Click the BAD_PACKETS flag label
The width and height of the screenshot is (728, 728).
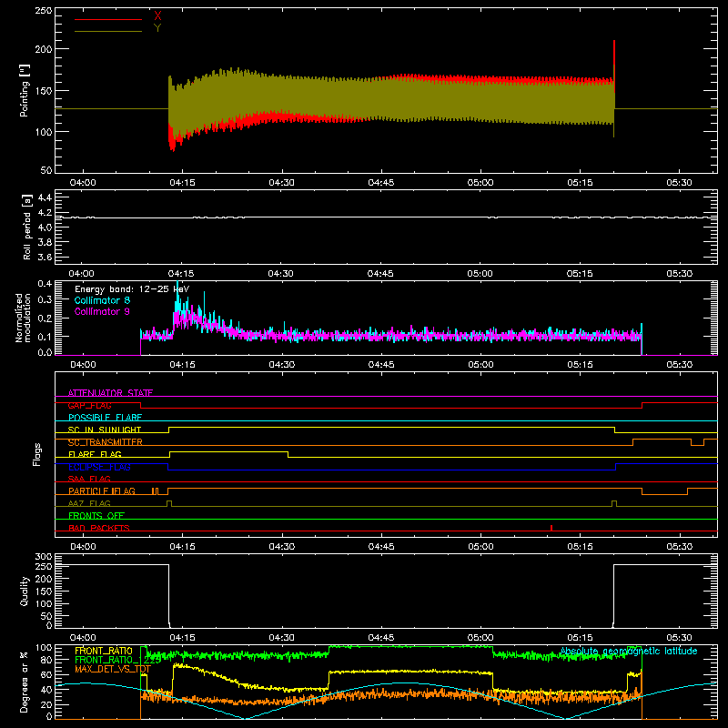(x=99, y=528)
